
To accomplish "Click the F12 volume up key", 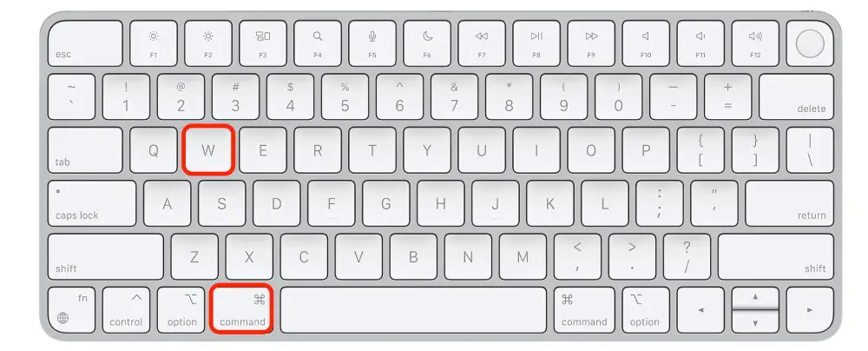I will (755, 43).
